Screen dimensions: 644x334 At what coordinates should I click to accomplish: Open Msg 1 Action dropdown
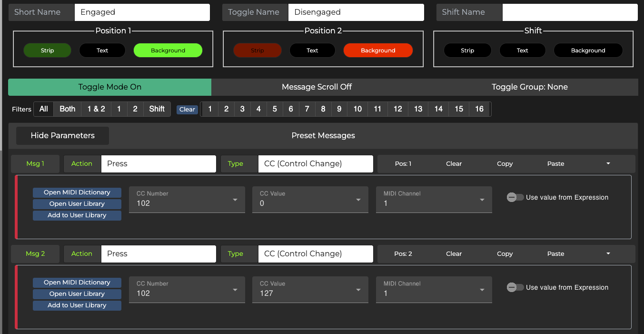(x=159, y=164)
